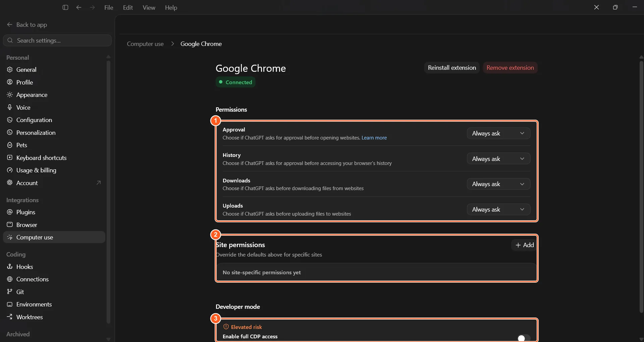Click the search magnifier icon
The width and height of the screenshot is (644, 342).
click(10, 40)
